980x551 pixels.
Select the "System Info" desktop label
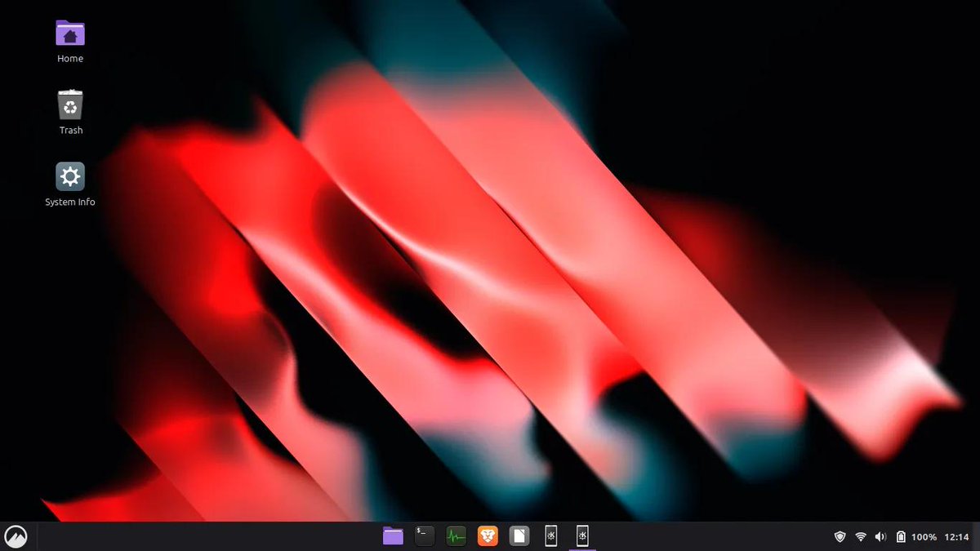70,202
